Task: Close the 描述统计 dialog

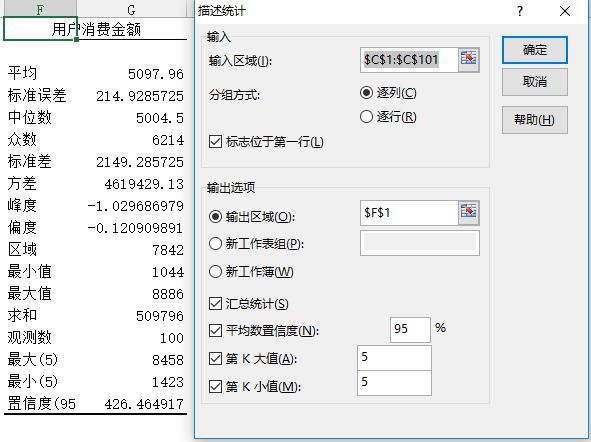Action: (565, 11)
